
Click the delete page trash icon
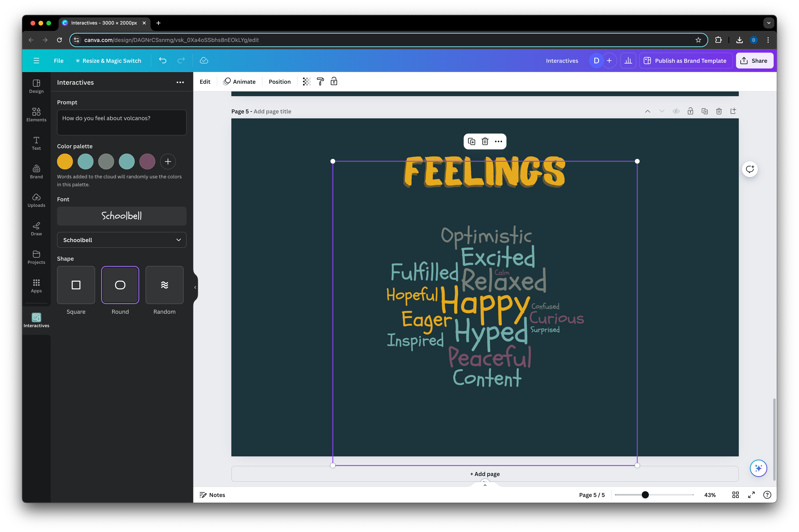pos(719,111)
